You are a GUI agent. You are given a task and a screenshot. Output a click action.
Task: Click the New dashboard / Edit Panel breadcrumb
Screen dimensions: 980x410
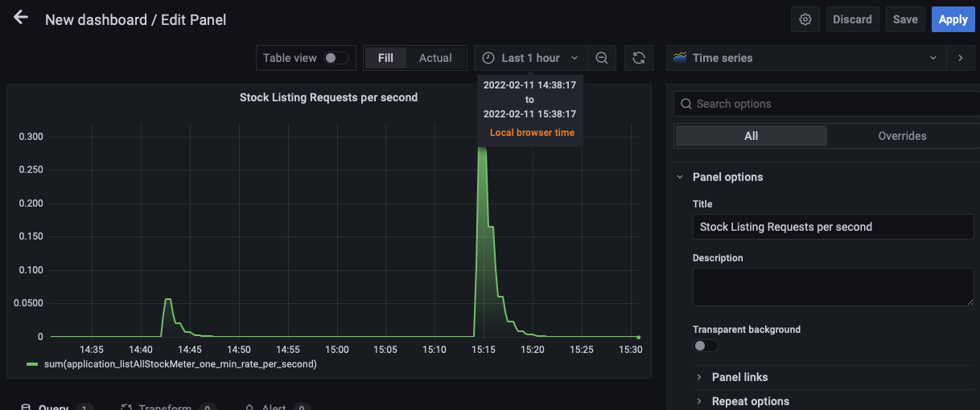tap(135, 19)
